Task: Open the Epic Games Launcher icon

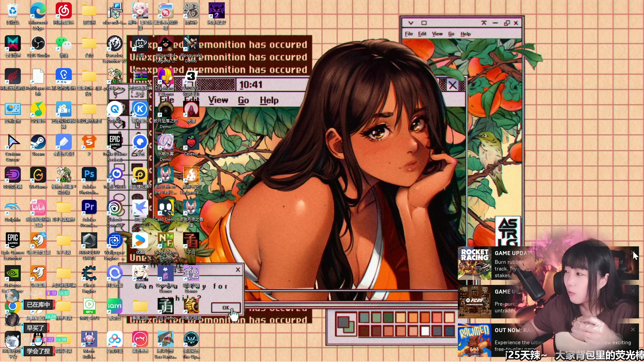Action: click(13, 246)
